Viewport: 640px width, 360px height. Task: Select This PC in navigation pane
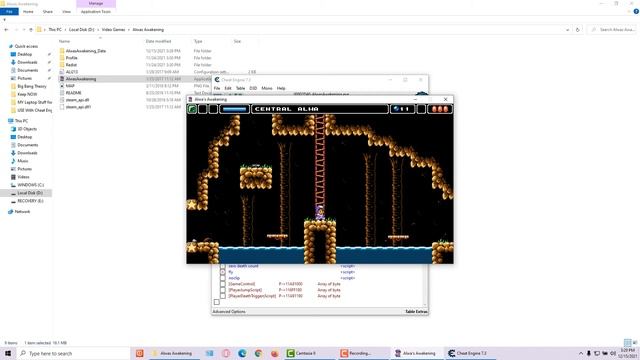click(x=21, y=121)
